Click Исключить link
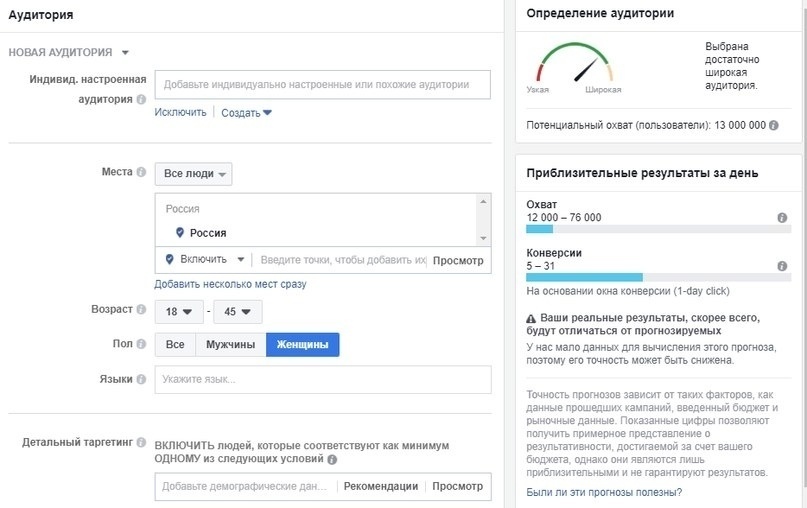Image resolution: width=807 pixels, height=508 pixels. (180, 112)
